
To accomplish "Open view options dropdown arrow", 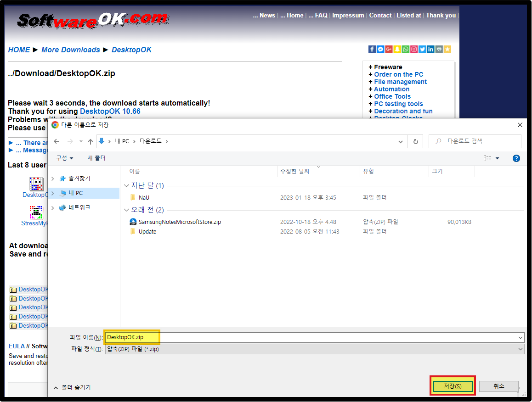I will [x=498, y=158].
